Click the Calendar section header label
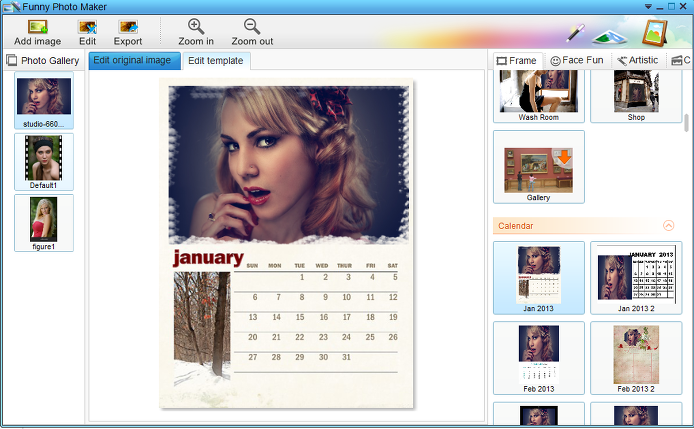This screenshot has height=429, width=694. 516,226
